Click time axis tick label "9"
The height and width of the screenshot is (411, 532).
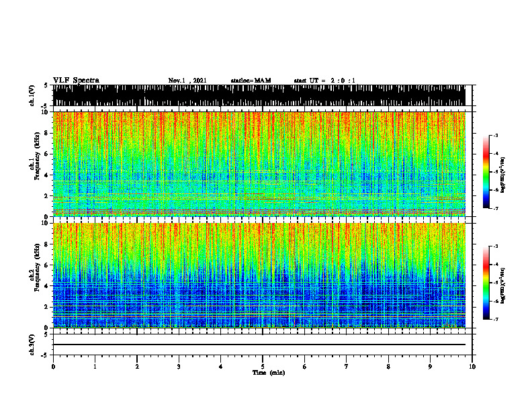coord(430,367)
